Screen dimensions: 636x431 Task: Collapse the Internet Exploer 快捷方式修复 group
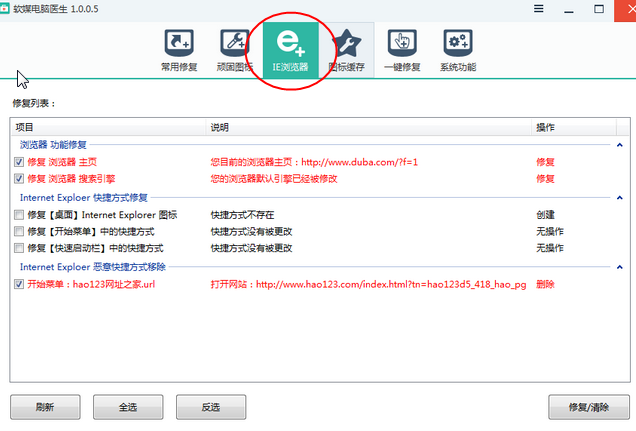[x=619, y=198]
